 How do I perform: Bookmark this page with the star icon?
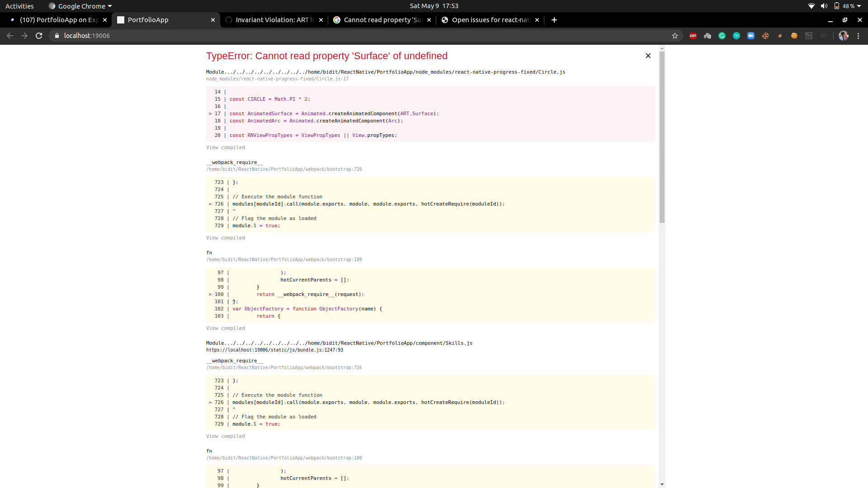click(675, 36)
